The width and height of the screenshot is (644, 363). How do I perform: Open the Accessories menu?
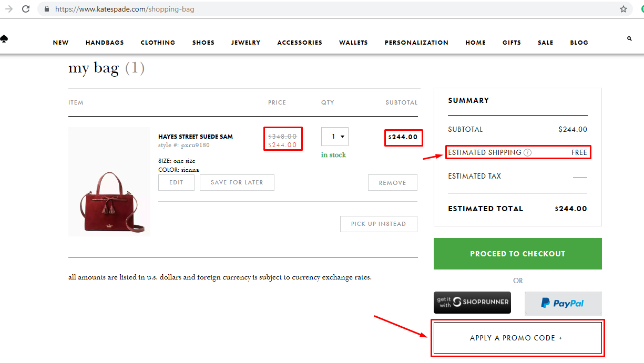300,43
